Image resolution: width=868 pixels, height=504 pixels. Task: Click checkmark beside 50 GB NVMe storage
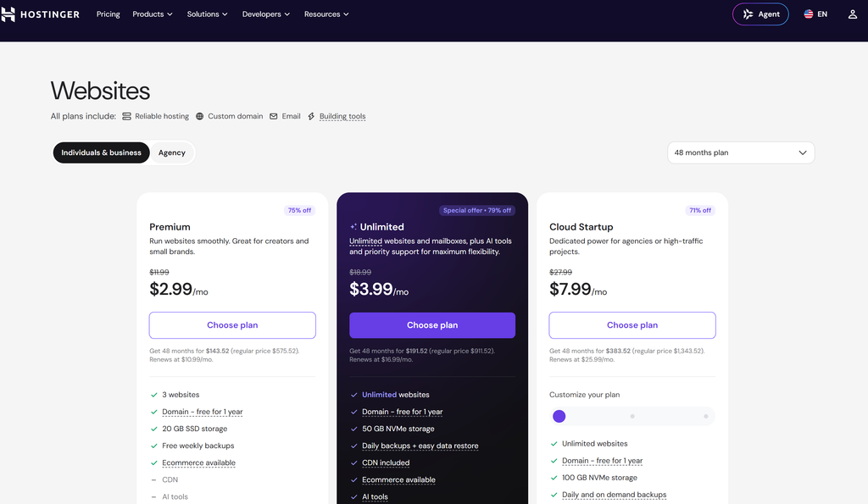point(353,429)
